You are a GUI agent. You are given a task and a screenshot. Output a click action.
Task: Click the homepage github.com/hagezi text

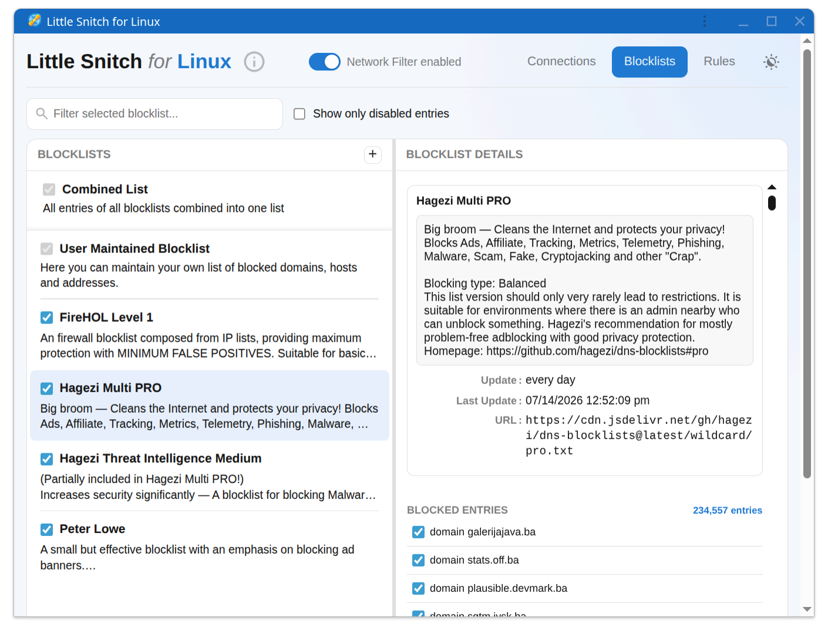597,351
